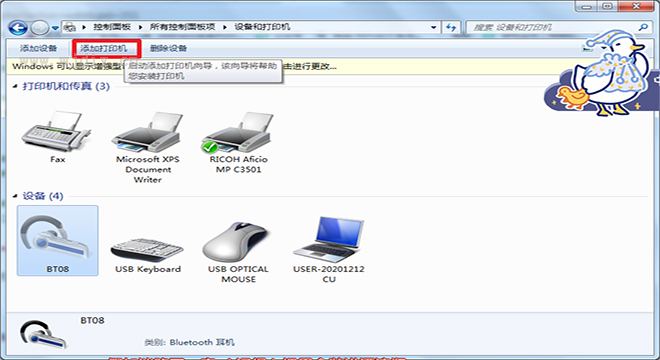
Task: Click the address bar location icon
Action: (x=70, y=27)
